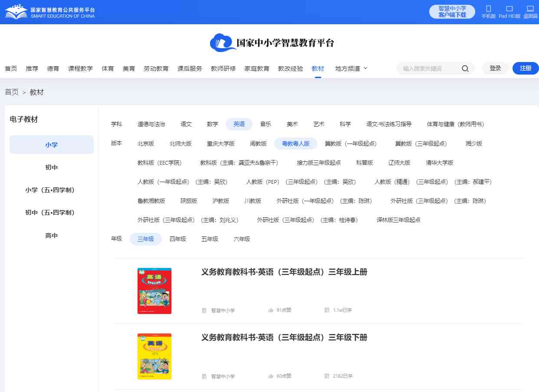539x392 pixels.
Task: Select 小学 in the 电子教材 sidebar
Action: (x=52, y=144)
